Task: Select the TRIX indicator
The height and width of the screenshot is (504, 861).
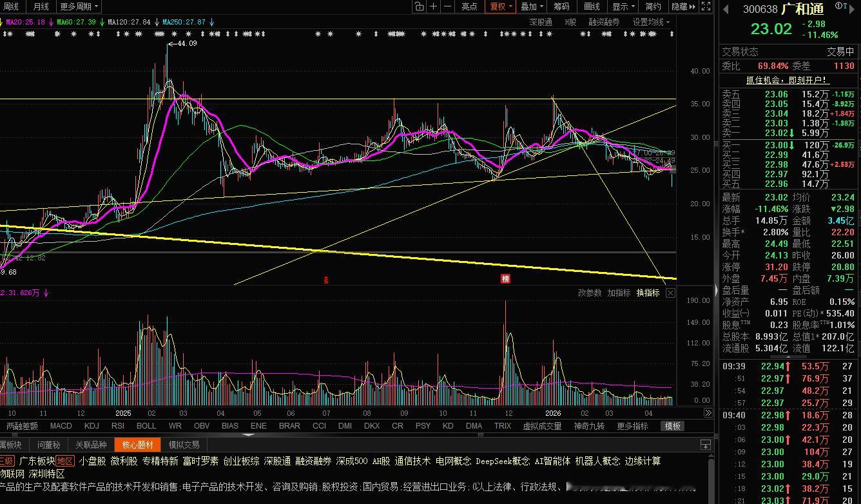Action: point(503,426)
